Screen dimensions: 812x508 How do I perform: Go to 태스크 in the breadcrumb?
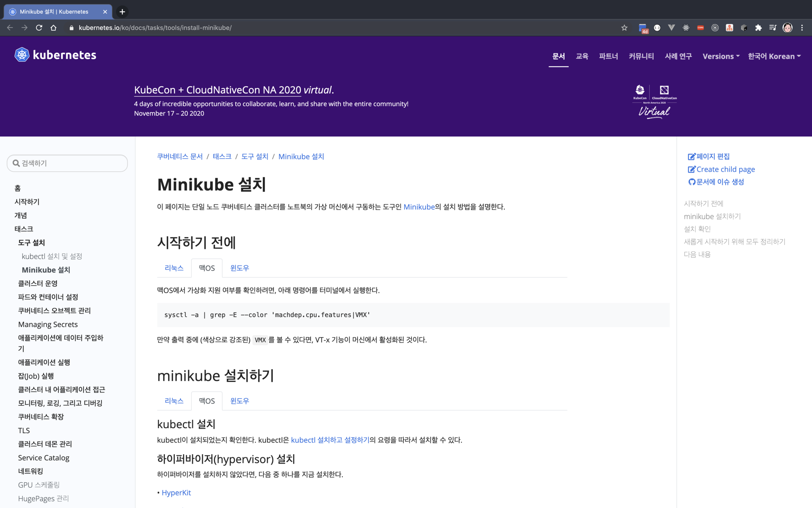point(222,157)
